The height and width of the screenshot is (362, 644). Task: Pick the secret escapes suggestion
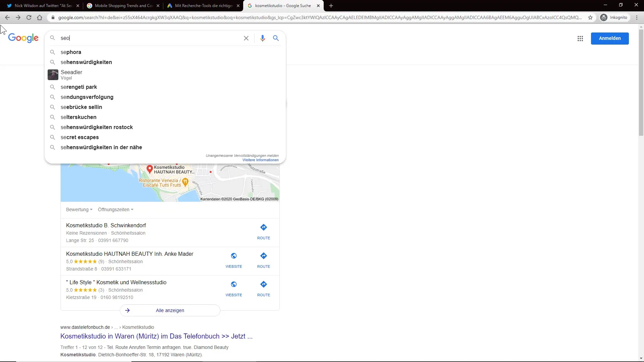(165, 137)
